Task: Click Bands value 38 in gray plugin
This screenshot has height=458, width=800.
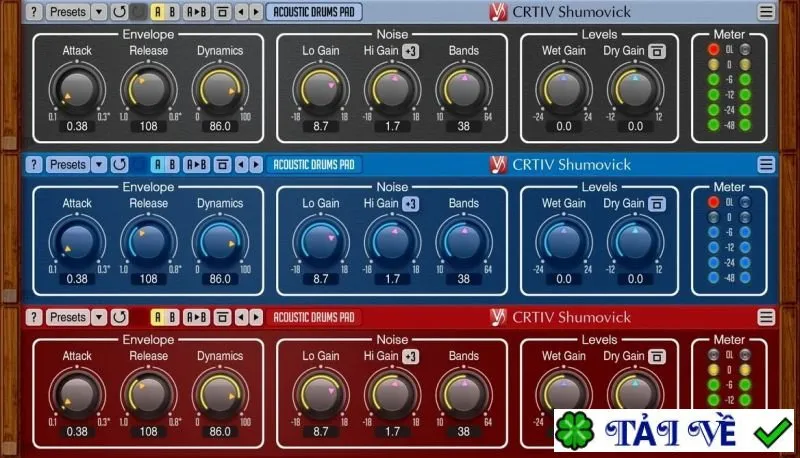Action: pos(464,126)
